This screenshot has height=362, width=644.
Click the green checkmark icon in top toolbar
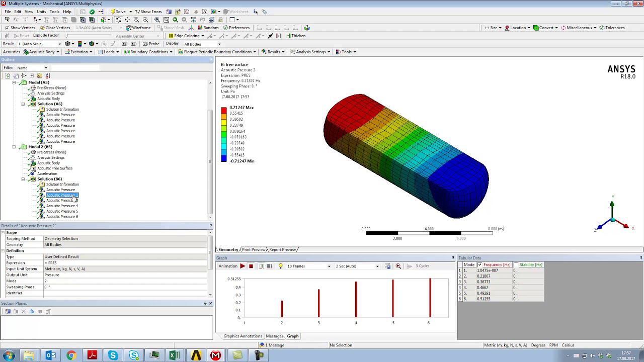coord(92,12)
